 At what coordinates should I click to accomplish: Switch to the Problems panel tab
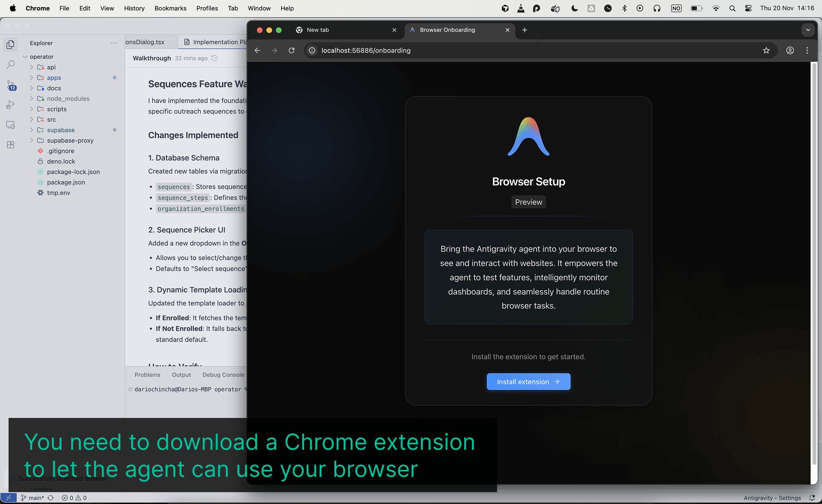pos(147,375)
